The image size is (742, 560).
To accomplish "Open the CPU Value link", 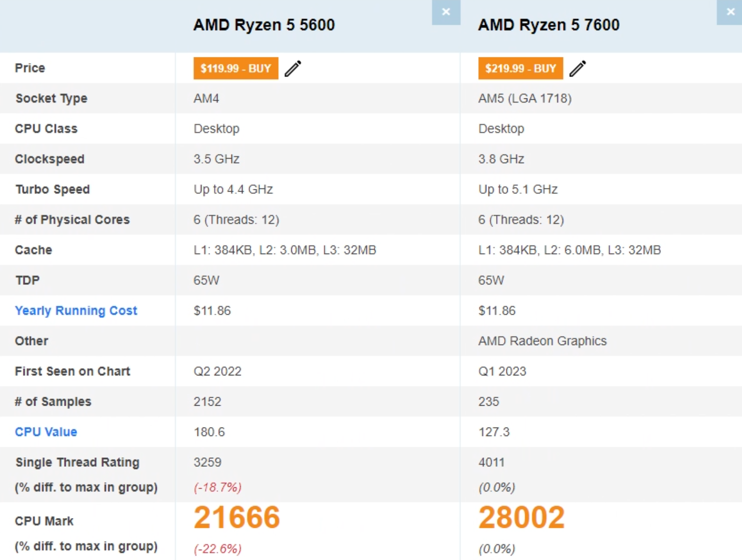I will [46, 432].
